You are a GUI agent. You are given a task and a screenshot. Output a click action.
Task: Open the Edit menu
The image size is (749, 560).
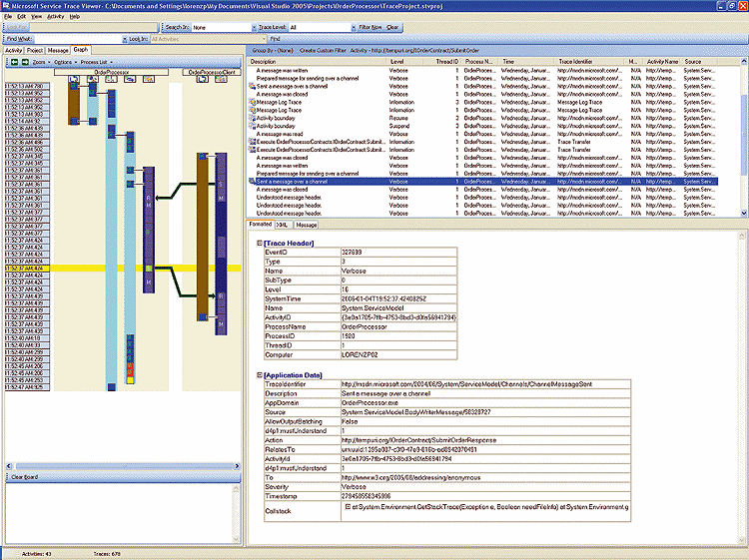click(22, 16)
